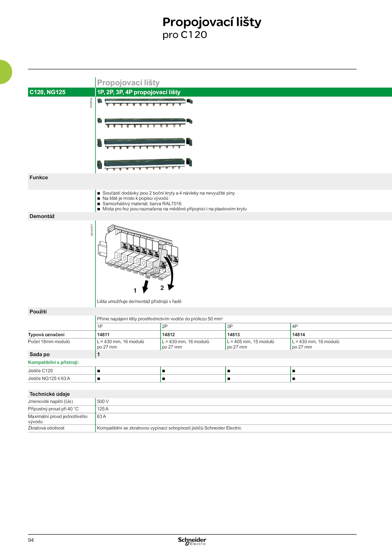Click the 'Jističe NG125 ≤ 63 A' row label

(49, 378)
